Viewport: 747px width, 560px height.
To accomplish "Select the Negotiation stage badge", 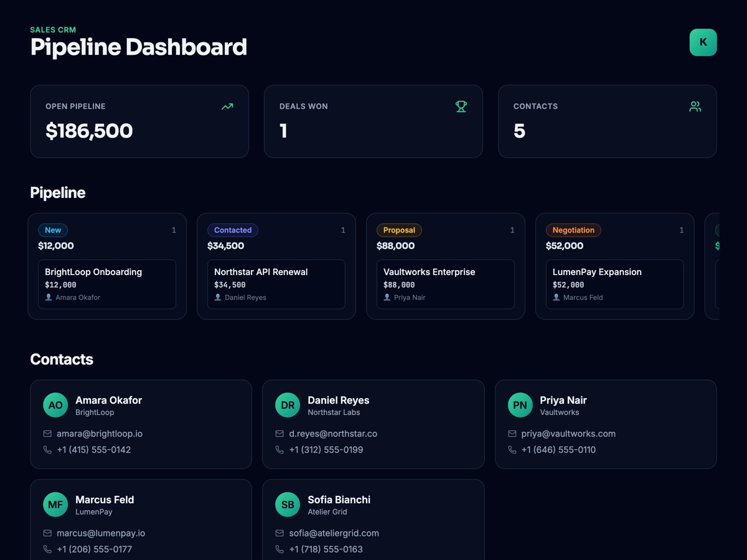I will (573, 230).
